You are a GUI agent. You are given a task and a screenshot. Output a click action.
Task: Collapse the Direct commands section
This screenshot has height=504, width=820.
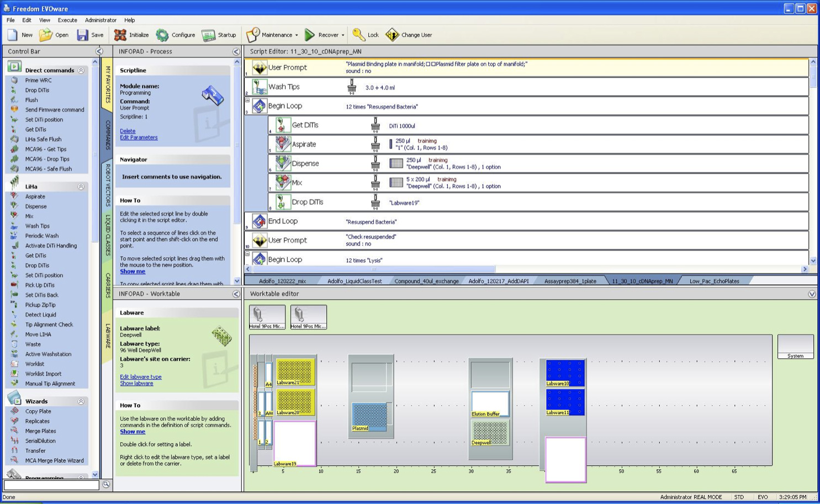pyautogui.click(x=81, y=71)
